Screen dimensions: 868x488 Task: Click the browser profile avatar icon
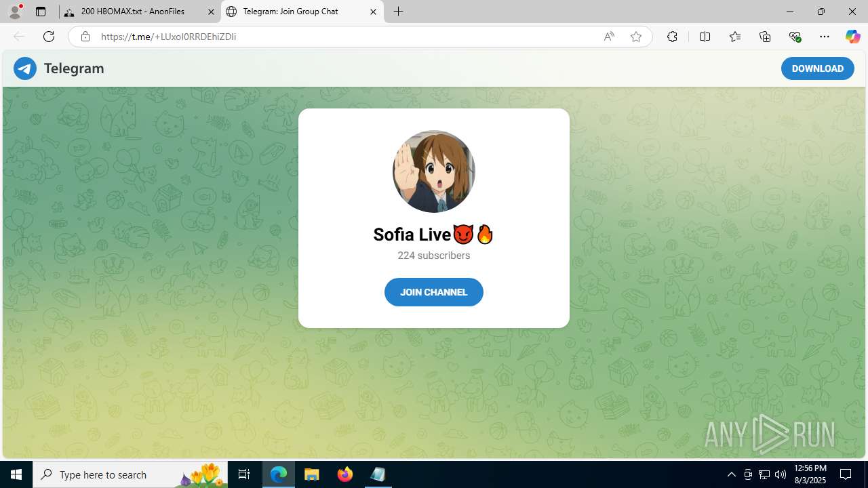coord(15,12)
